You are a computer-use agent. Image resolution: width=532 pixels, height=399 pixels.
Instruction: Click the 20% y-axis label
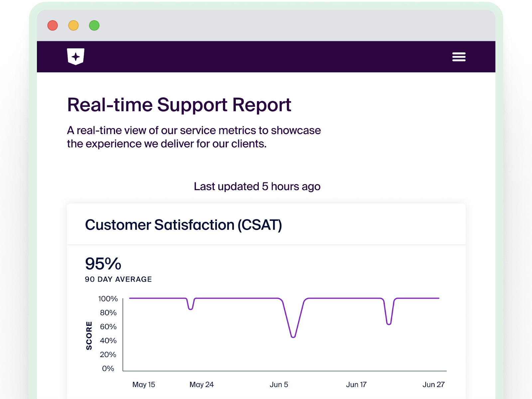108,355
